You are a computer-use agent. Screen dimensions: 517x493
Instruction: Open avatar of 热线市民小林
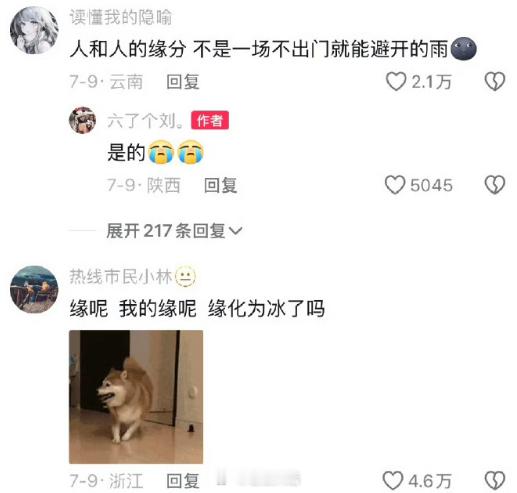tap(34, 289)
